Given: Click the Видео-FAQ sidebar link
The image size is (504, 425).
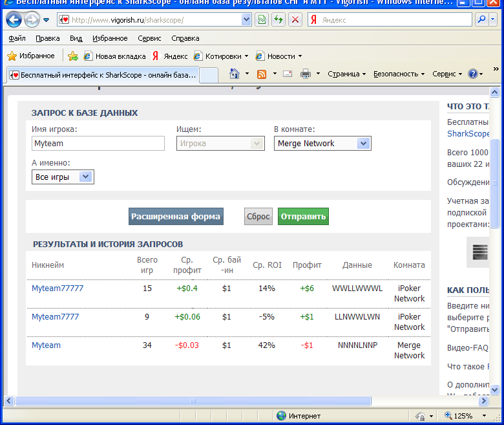Looking at the screenshot, I should [x=468, y=348].
